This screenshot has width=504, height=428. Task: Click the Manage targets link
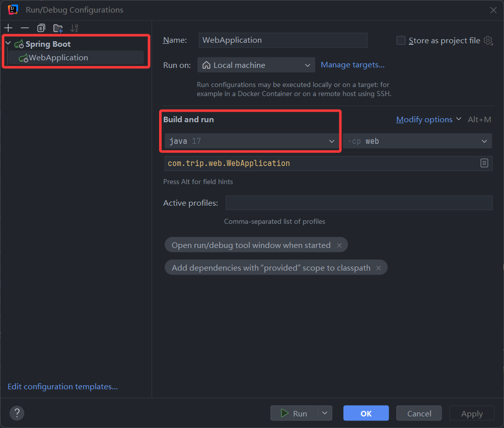pos(352,65)
